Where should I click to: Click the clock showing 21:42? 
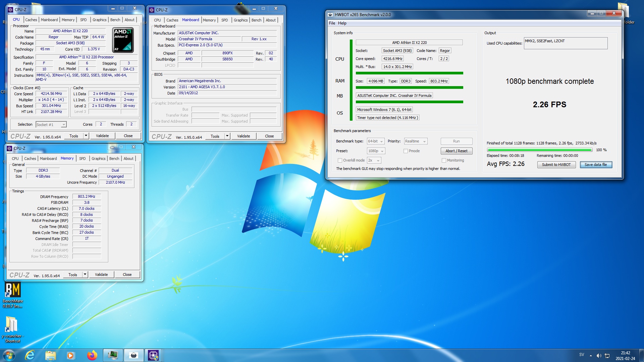[626, 353]
